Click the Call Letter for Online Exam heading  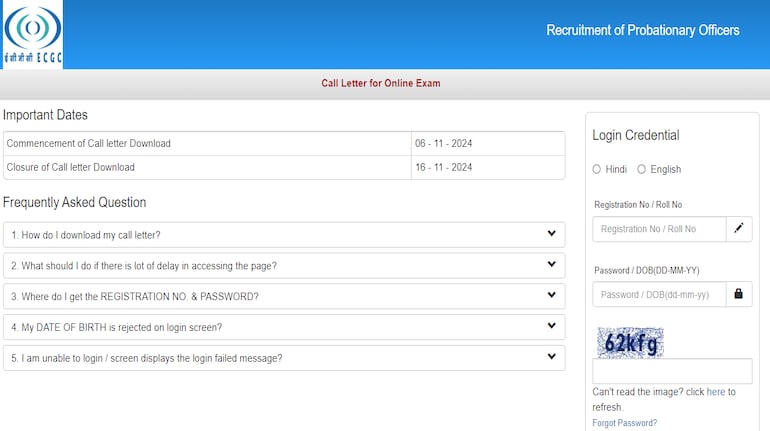(x=380, y=83)
